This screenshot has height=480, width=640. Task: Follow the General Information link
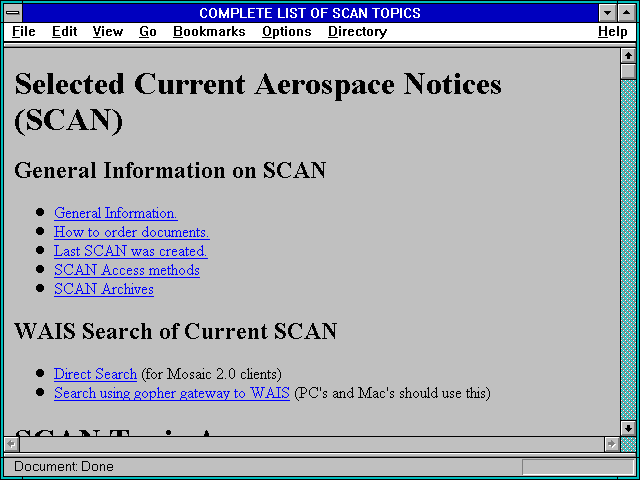pos(116,213)
